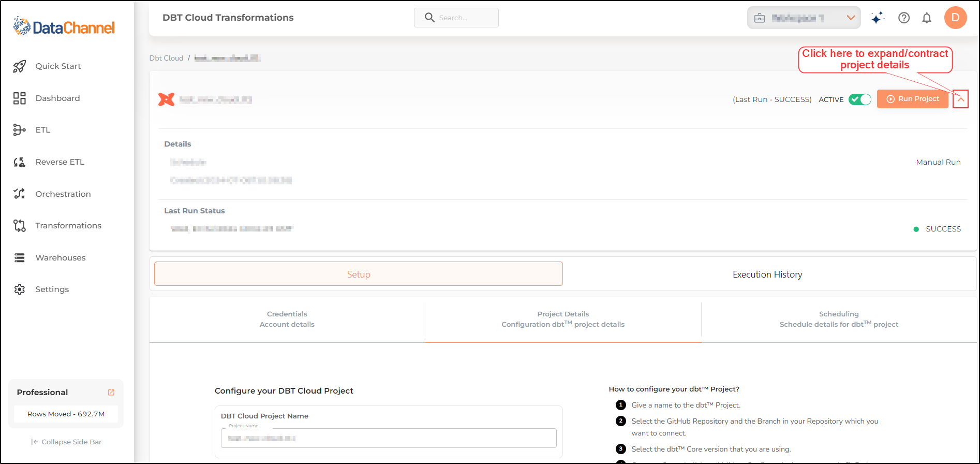Open the workspace selector dropdown
980x464 pixels.
coord(804,18)
